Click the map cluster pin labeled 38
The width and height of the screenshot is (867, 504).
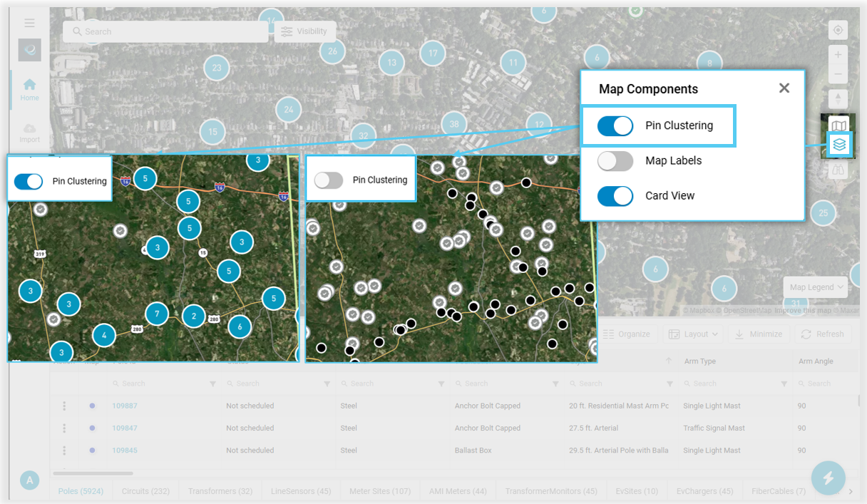click(x=454, y=124)
